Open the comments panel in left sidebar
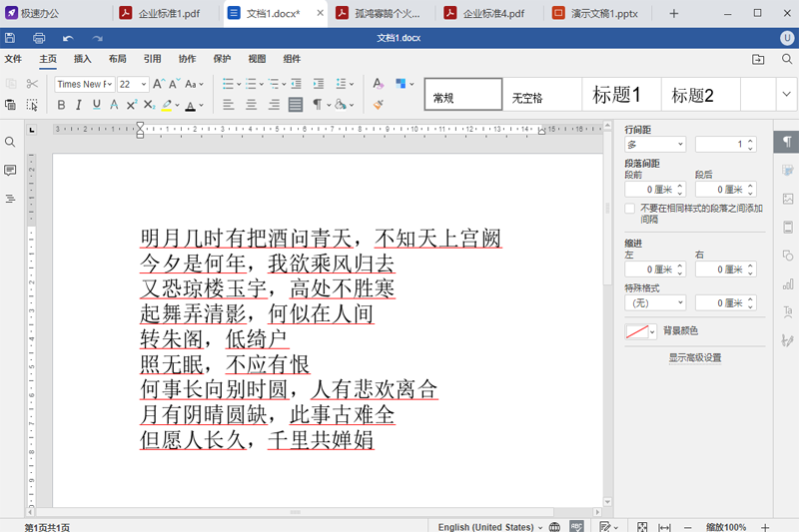The width and height of the screenshot is (799, 532). tap(10, 171)
